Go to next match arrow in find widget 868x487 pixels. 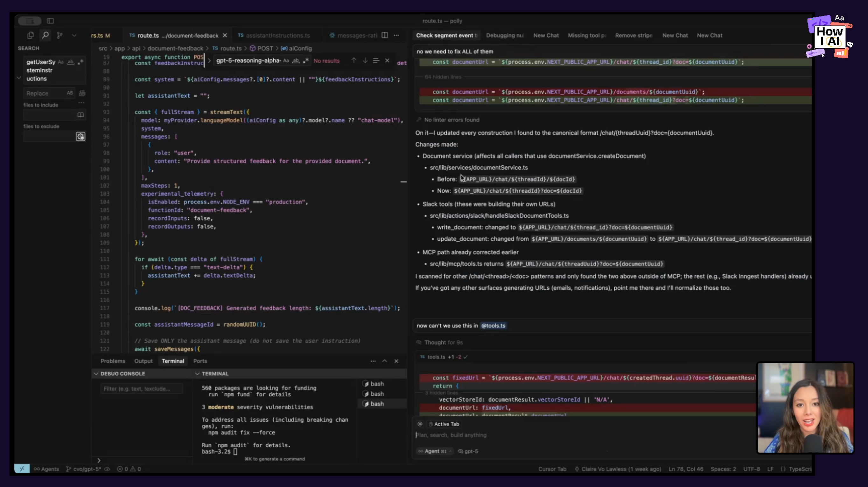click(365, 60)
